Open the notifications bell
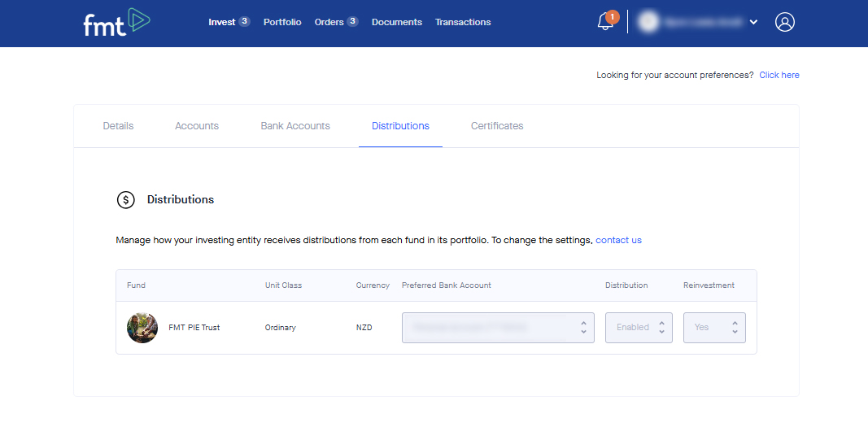The image size is (868, 440). [604, 23]
